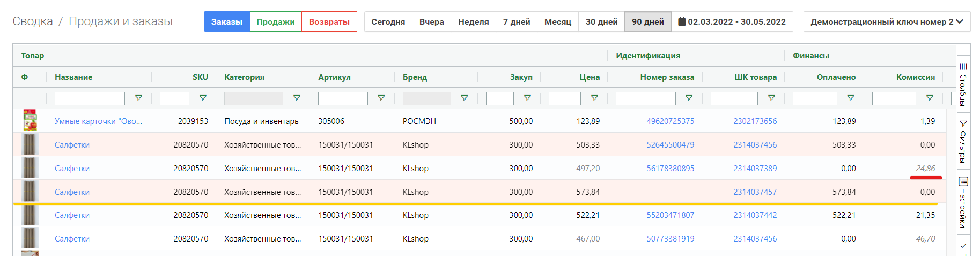Open the Умные карточки product link

(98, 121)
